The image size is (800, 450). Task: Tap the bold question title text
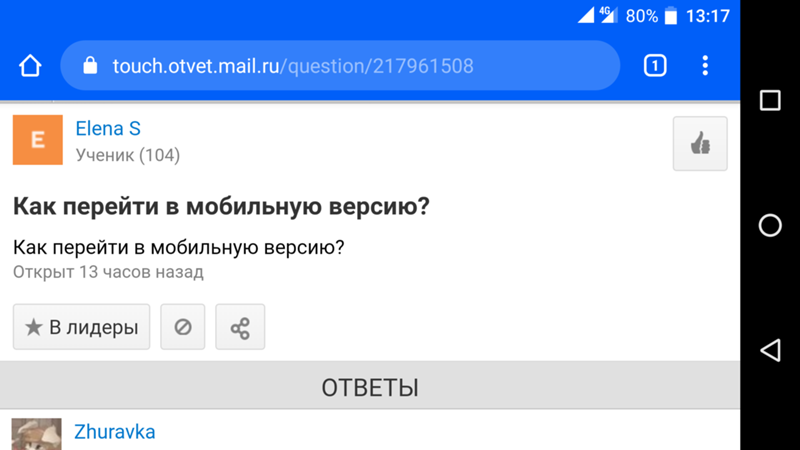(x=221, y=207)
